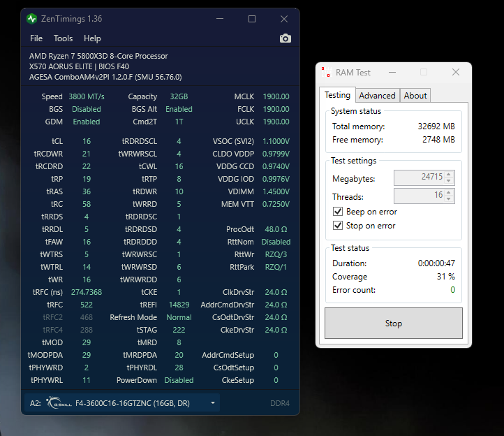Click the Duration value 0:00:00:47
The image size is (504, 436).
click(436, 263)
